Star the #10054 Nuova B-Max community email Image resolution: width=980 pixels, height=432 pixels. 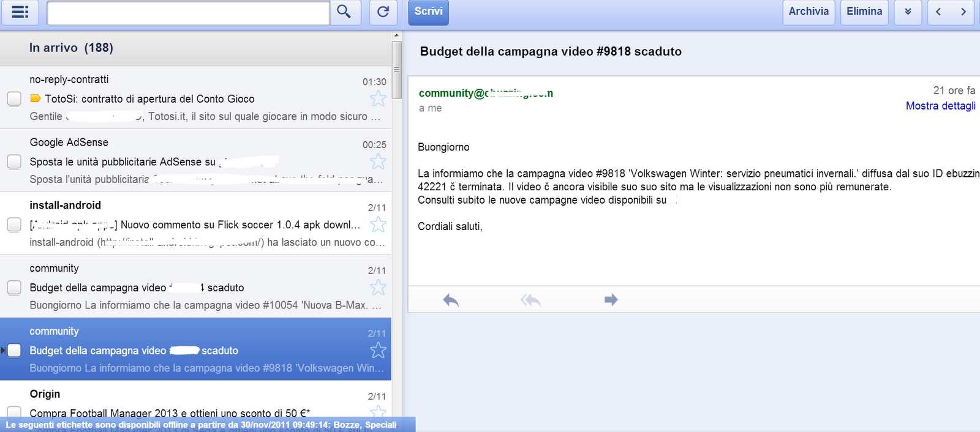[x=378, y=288]
